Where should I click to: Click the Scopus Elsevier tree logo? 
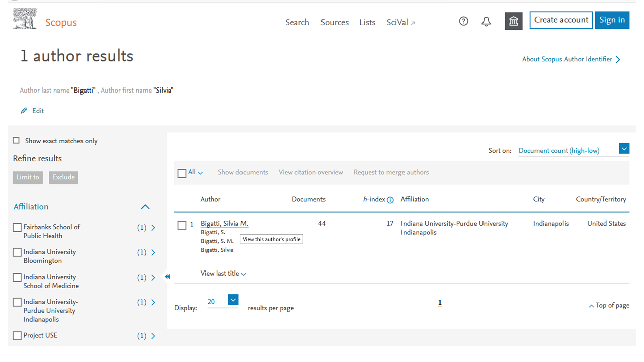point(25,19)
